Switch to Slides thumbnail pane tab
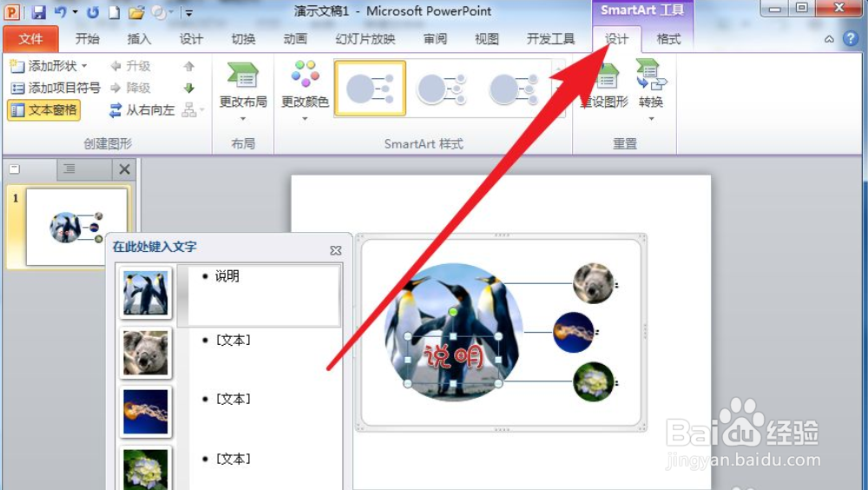Image resolution: width=868 pixels, height=490 pixels. coord(15,169)
